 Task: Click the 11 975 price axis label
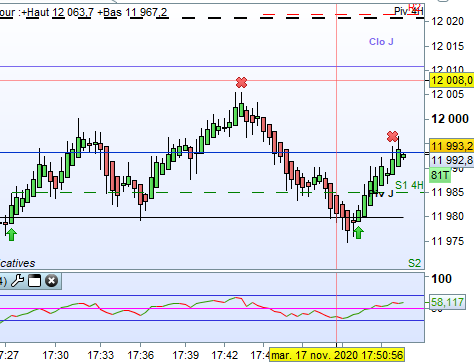[x=447, y=241]
